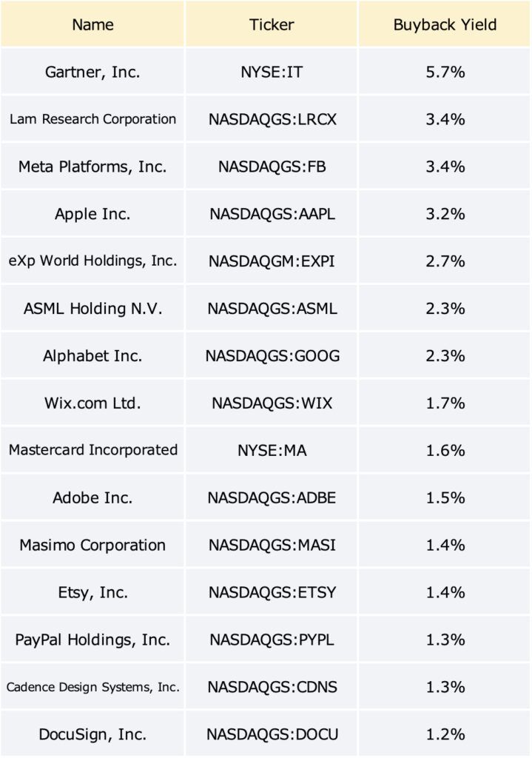Image resolution: width=532 pixels, height=758 pixels.
Task: Click the Mastercard Incorporated cell
Action: point(92,450)
